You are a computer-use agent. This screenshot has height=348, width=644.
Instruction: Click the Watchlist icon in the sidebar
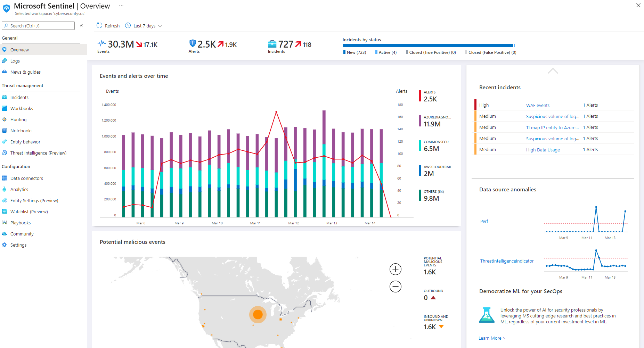pyautogui.click(x=5, y=212)
